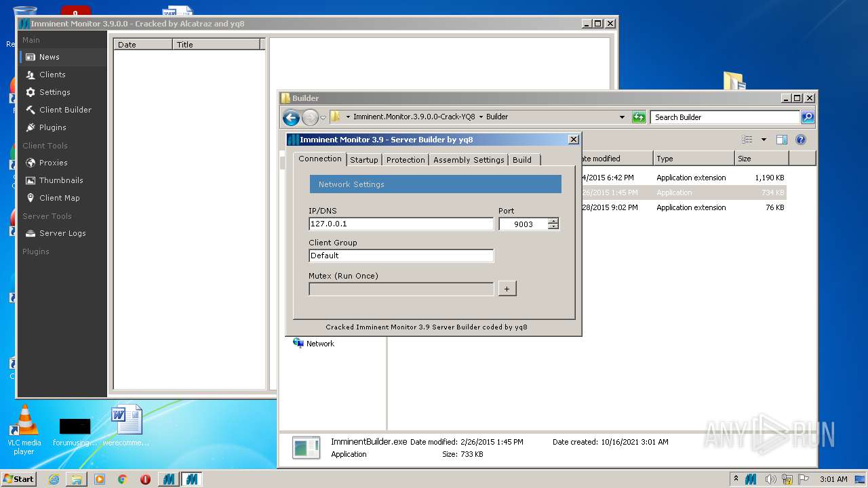Click the volume icon in system tray
This screenshot has height=488, width=868.
[769, 479]
